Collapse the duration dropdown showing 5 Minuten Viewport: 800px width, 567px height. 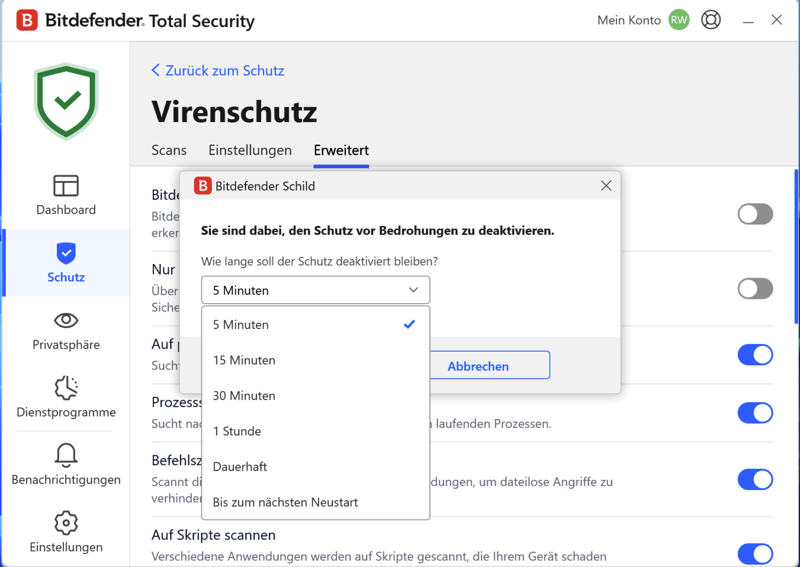tap(315, 290)
